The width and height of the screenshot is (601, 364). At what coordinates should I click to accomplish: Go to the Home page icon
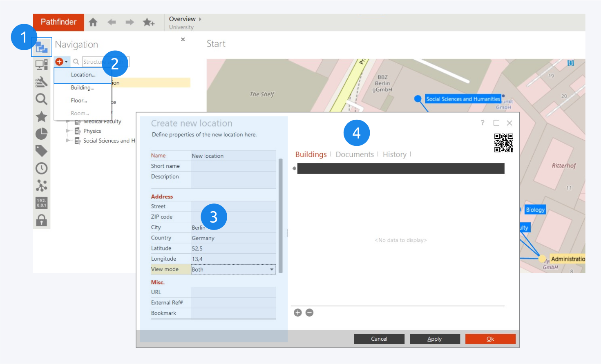click(93, 22)
